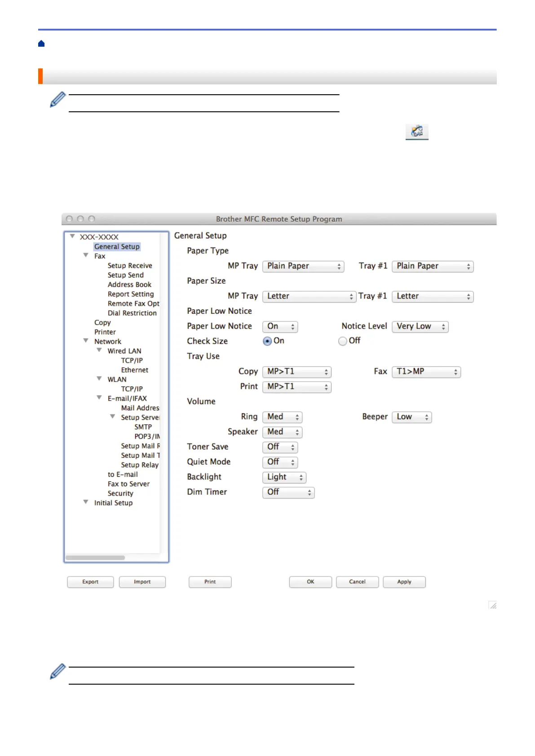
Task: Open the MP Tray paper size dropdown
Action: coord(309,296)
